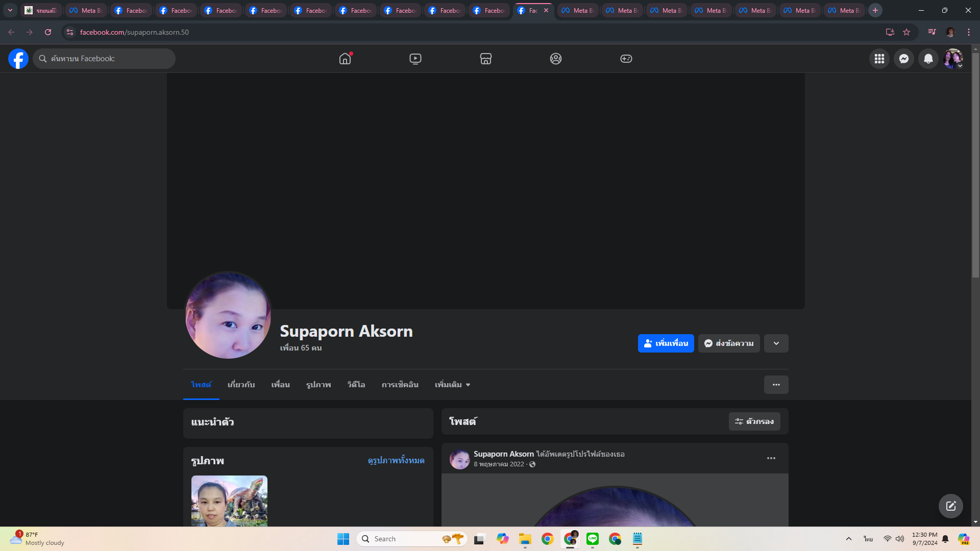
Task: Open the notifications bell icon
Action: coord(928,59)
